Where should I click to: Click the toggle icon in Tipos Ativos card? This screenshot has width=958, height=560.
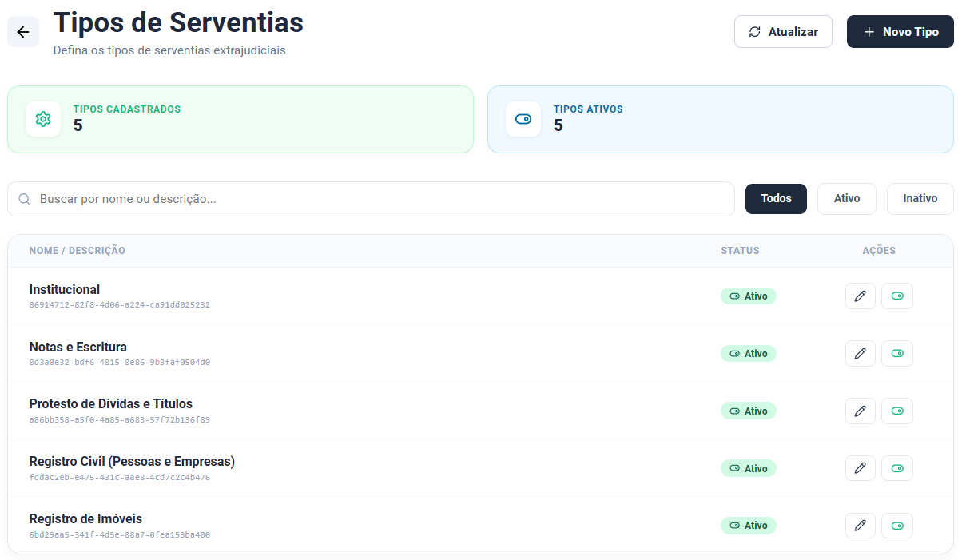523,119
